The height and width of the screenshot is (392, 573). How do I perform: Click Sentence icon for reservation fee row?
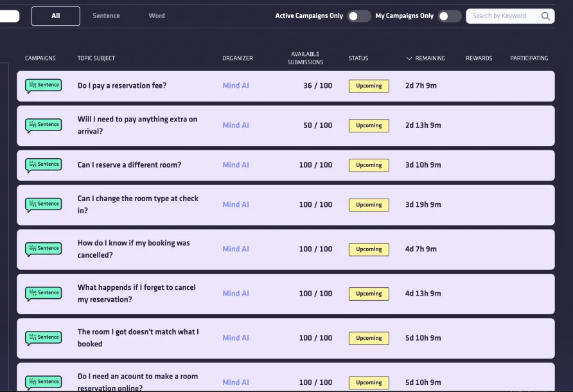click(x=43, y=86)
